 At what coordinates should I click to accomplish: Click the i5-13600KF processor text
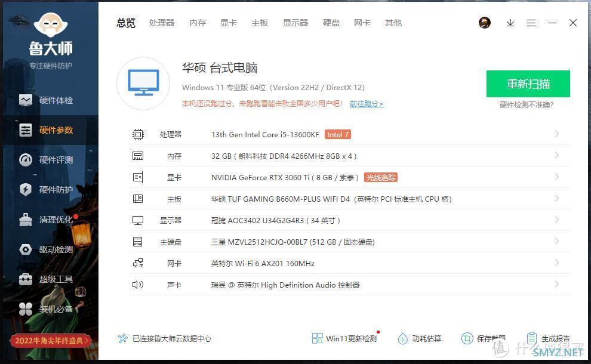point(265,134)
